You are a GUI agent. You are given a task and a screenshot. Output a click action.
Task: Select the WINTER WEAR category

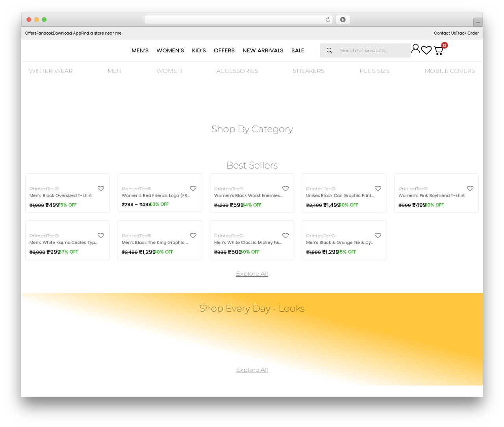point(51,71)
